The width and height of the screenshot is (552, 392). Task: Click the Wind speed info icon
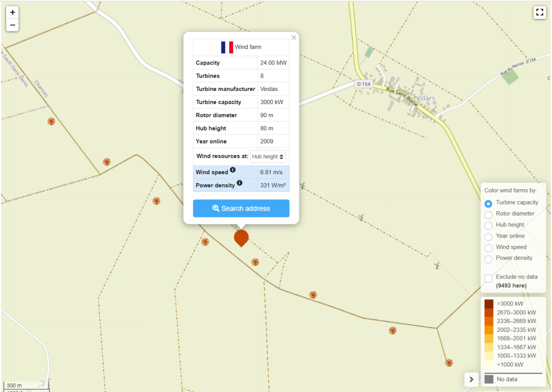(232, 170)
